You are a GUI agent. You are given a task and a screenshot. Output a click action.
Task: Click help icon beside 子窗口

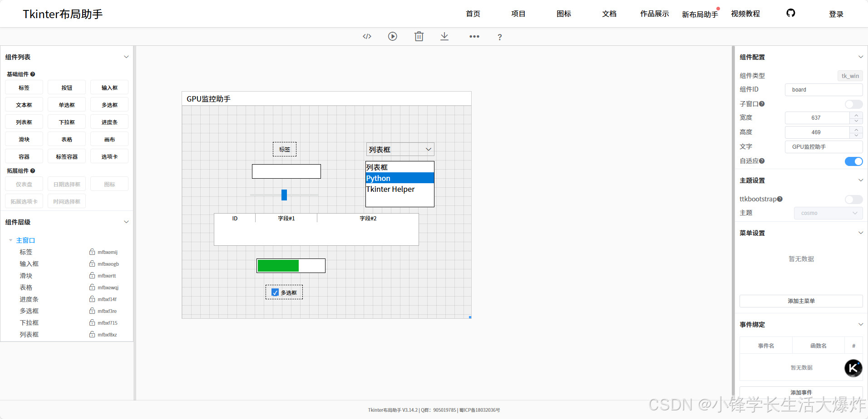(762, 104)
